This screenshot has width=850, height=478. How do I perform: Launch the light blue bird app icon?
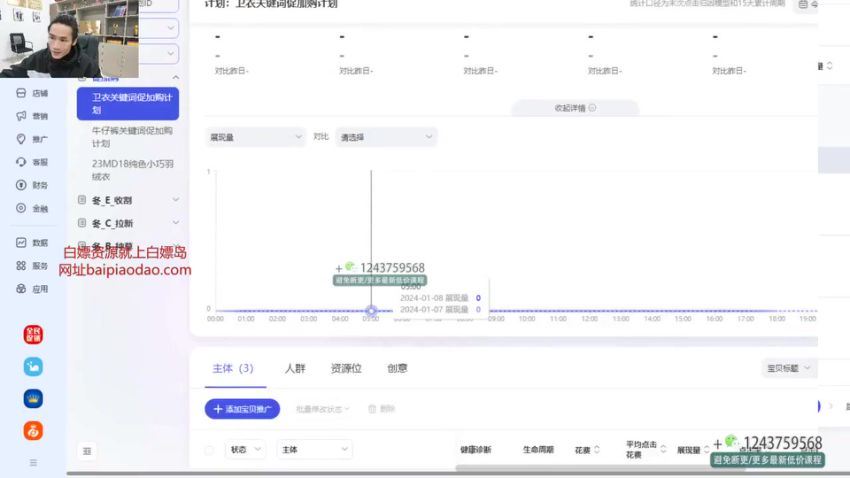click(33, 367)
